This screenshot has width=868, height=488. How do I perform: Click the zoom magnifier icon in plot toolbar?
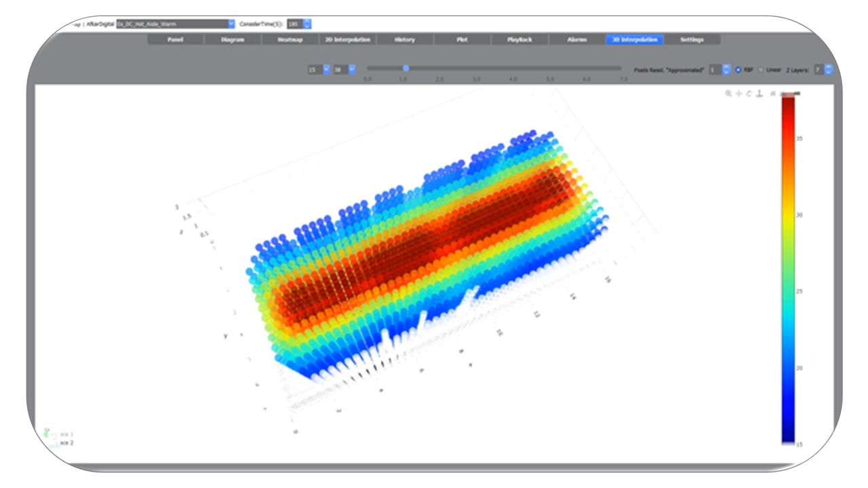pos(728,94)
